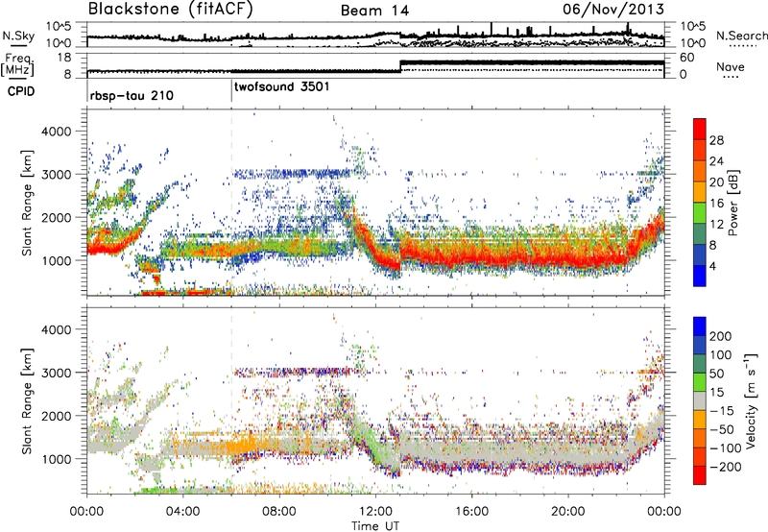Screen dimensions: 768x532
Task: Click the 'N.Search' legend label
Action: (741, 36)
